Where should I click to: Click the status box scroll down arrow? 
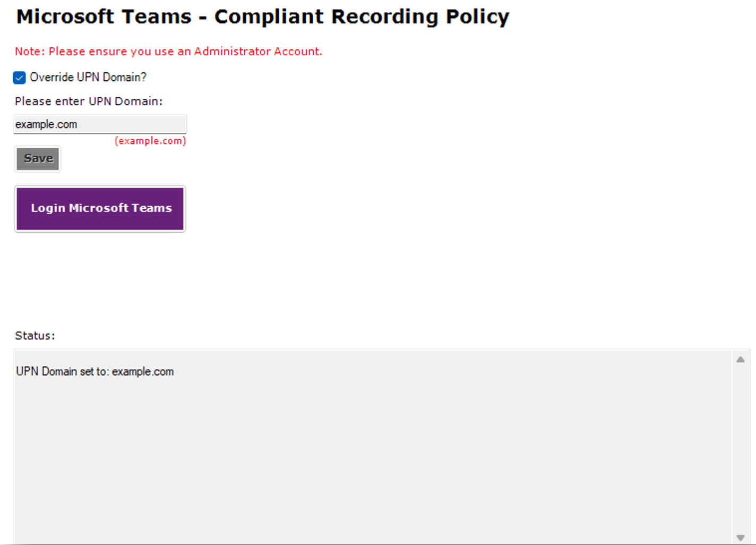point(741,538)
